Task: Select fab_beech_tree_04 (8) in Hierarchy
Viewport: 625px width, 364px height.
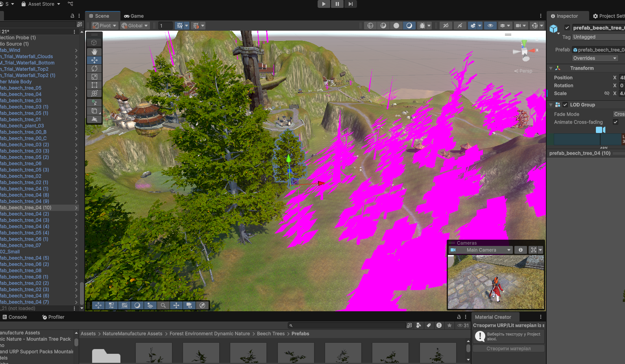Action: coord(24,195)
